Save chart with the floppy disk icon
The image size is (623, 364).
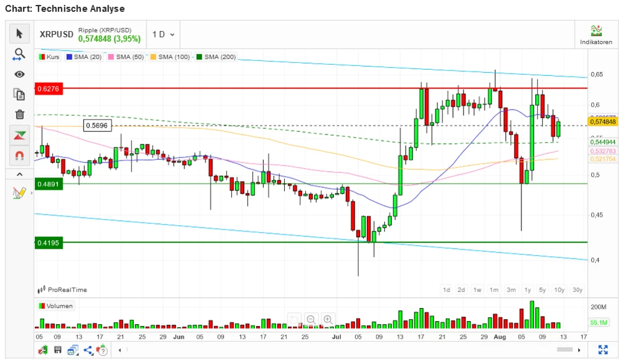(x=58, y=350)
